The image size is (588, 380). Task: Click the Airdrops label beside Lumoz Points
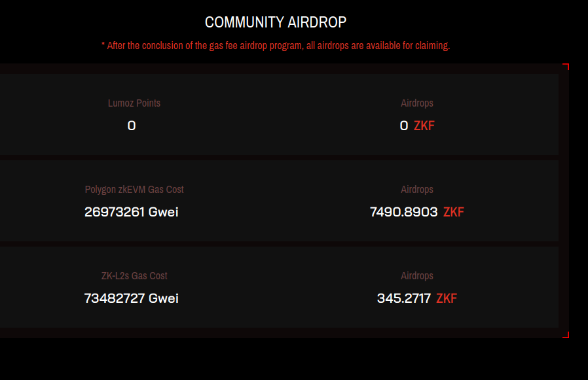coord(417,103)
